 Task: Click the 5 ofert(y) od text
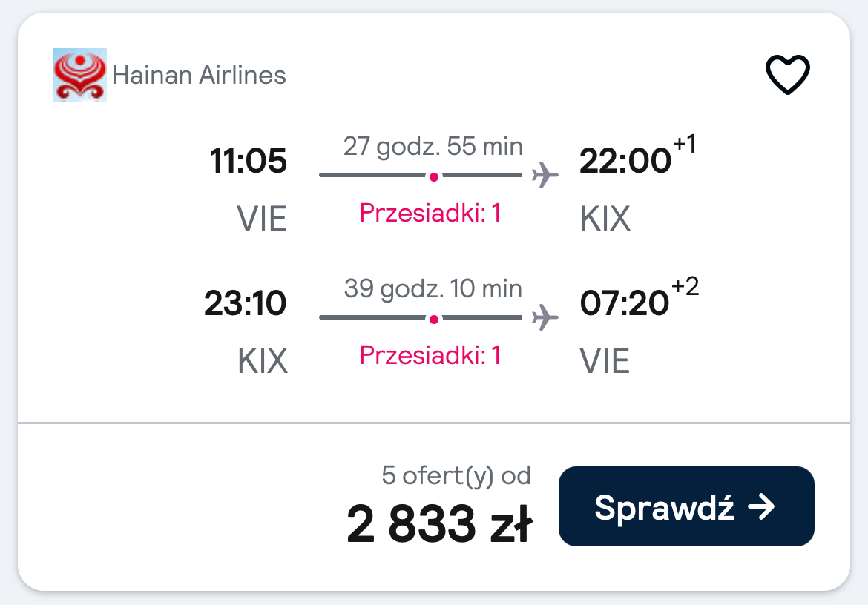pyautogui.click(x=456, y=475)
